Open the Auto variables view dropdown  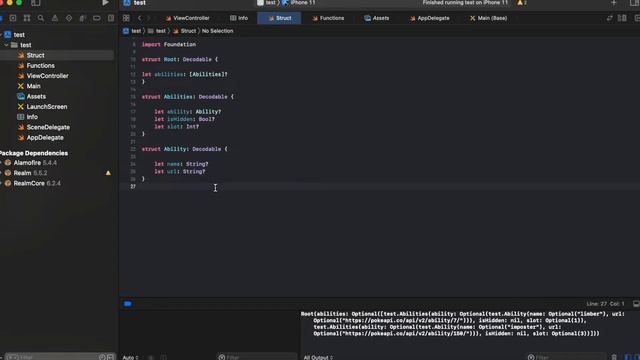[131, 357]
